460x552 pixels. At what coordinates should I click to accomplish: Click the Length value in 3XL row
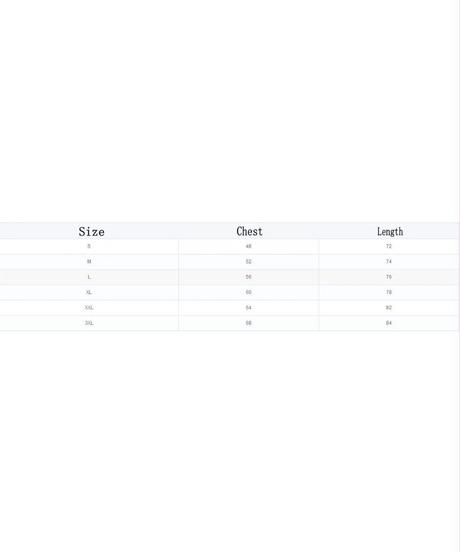click(x=389, y=323)
